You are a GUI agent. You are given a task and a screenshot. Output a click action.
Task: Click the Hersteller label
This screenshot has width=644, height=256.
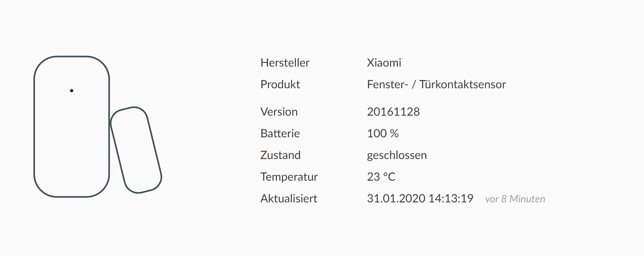(284, 63)
